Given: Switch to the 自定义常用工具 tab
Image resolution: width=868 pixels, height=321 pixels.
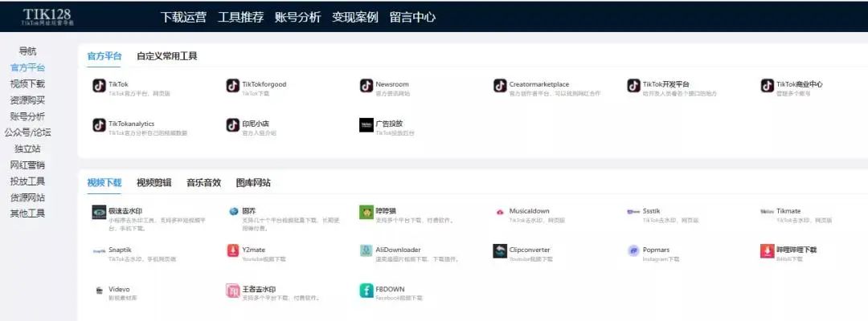Looking at the screenshot, I should [x=167, y=56].
